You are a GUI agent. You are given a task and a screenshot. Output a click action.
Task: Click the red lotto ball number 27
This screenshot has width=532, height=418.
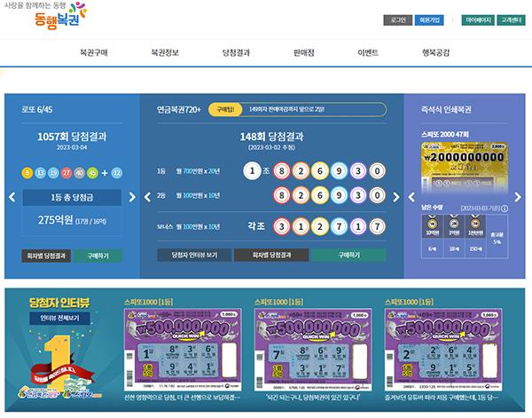click(66, 173)
